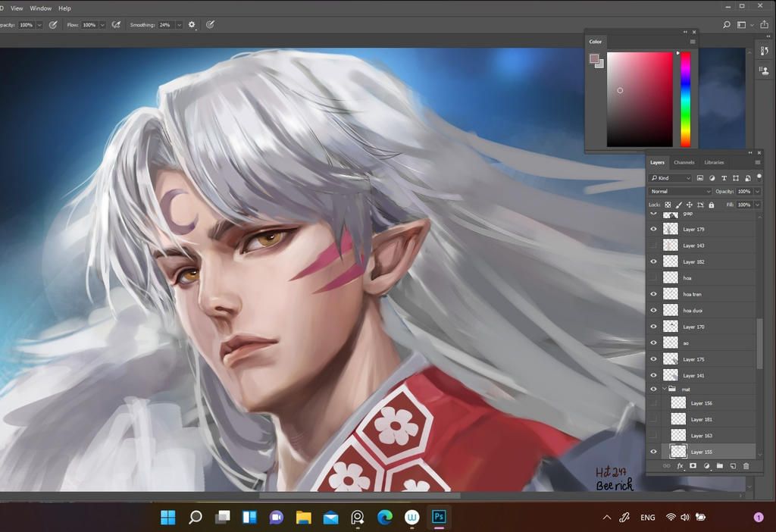
Task: Filter layers by adjustment layers
Action: [712, 178]
